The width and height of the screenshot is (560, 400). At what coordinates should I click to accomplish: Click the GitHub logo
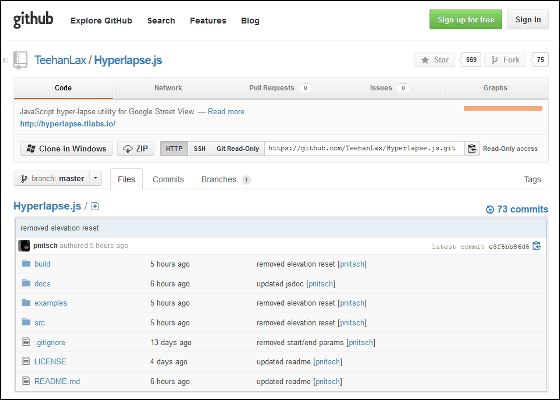[x=33, y=19]
